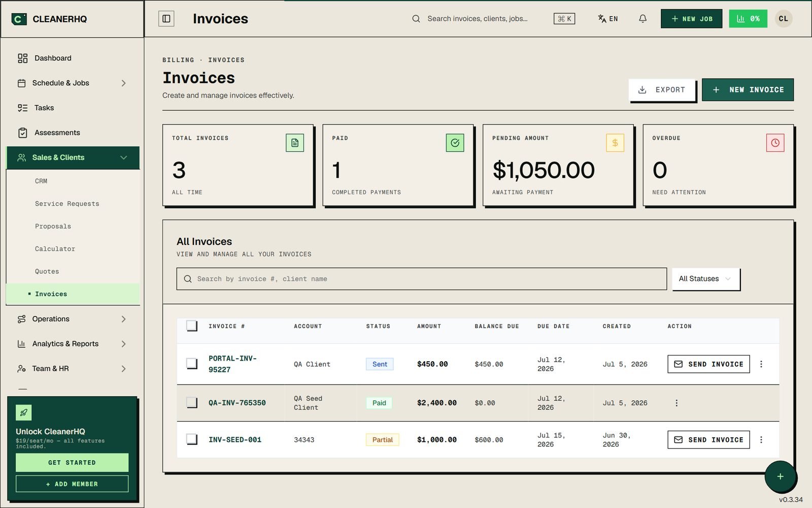
Task: Send invoice for PORTAL-INV-95227
Action: coord(708,364)
